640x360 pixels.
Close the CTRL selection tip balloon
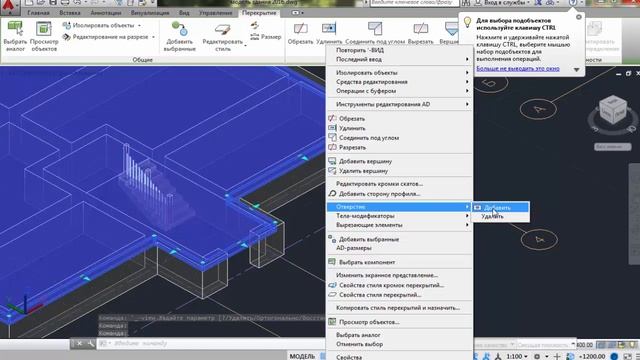[x=578, y=17]
